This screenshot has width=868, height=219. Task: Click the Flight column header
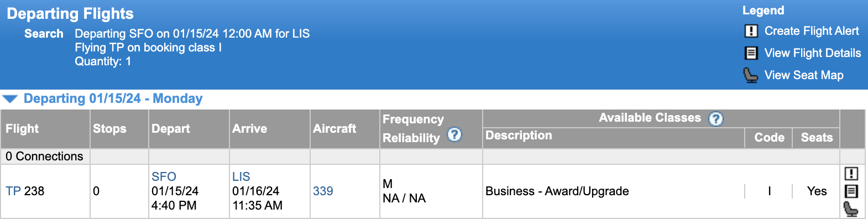pyautogui.click(x=22, y=129)
